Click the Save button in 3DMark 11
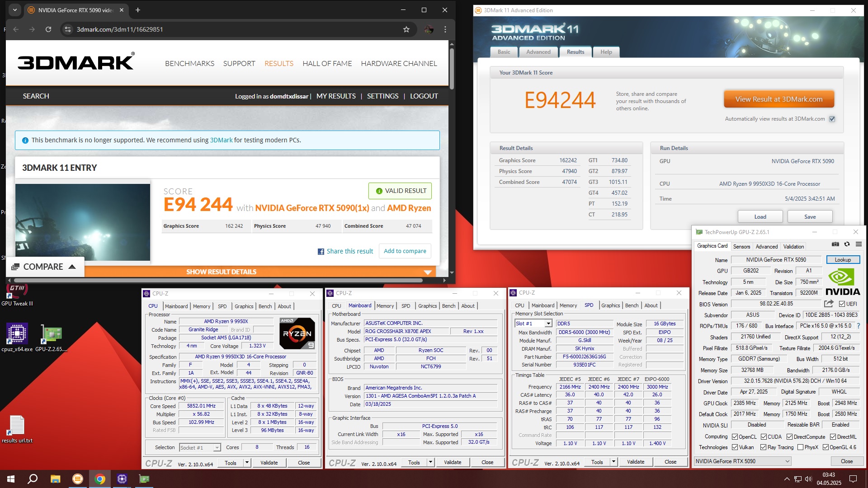 pos(810,217)
